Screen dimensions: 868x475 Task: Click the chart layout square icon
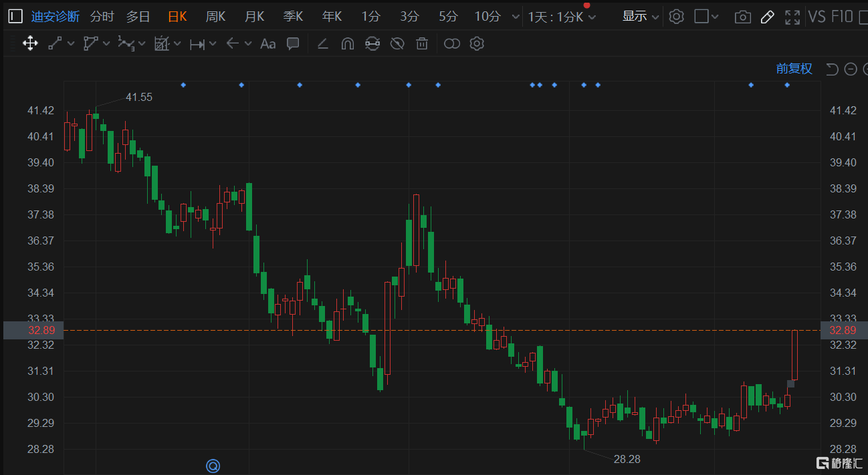701,17
